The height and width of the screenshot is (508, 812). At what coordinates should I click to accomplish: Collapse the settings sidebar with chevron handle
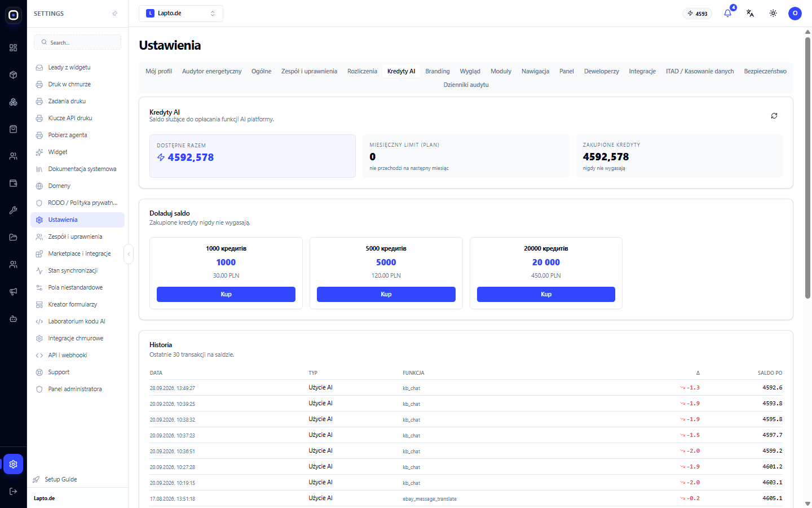[x=129, y=254]
